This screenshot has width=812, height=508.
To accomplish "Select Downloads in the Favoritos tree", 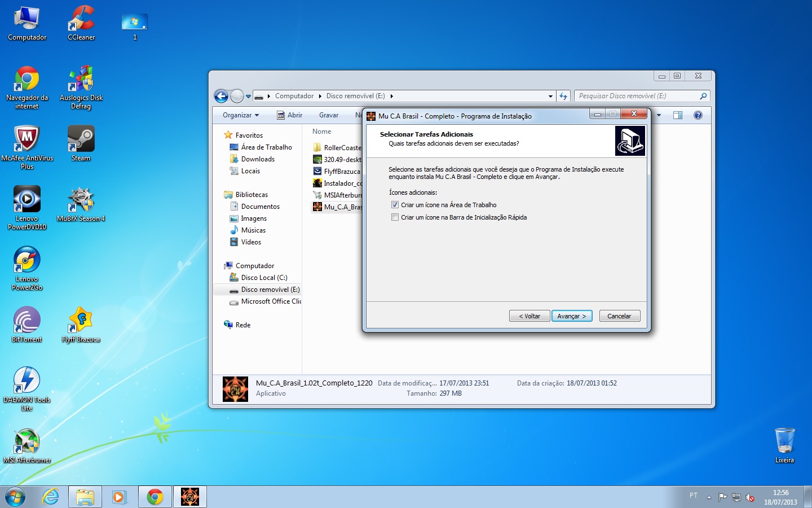I will 258,159.
